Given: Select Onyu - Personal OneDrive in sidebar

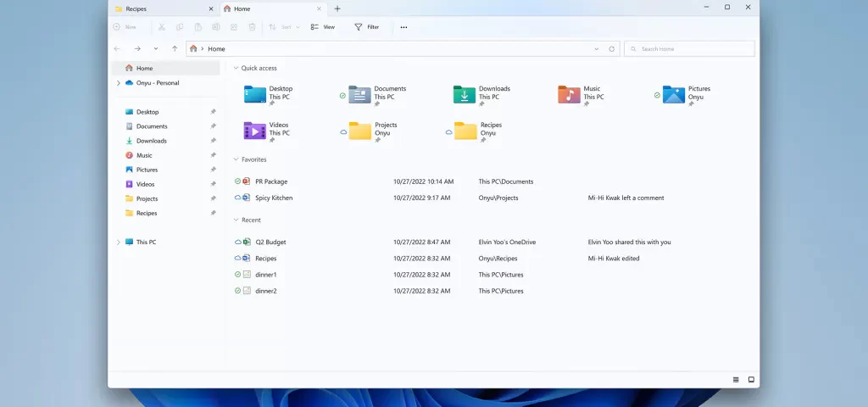Looking at the screenshot, I should click(158, 83).
